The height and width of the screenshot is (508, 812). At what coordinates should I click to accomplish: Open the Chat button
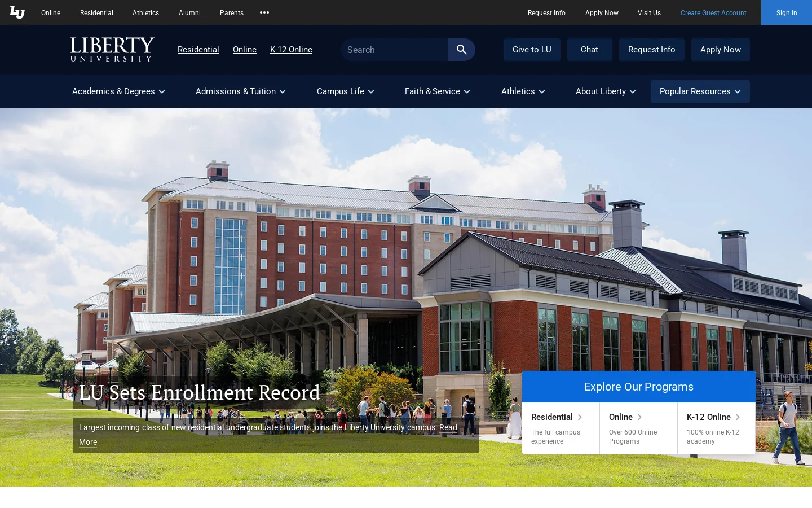point(589,50)
